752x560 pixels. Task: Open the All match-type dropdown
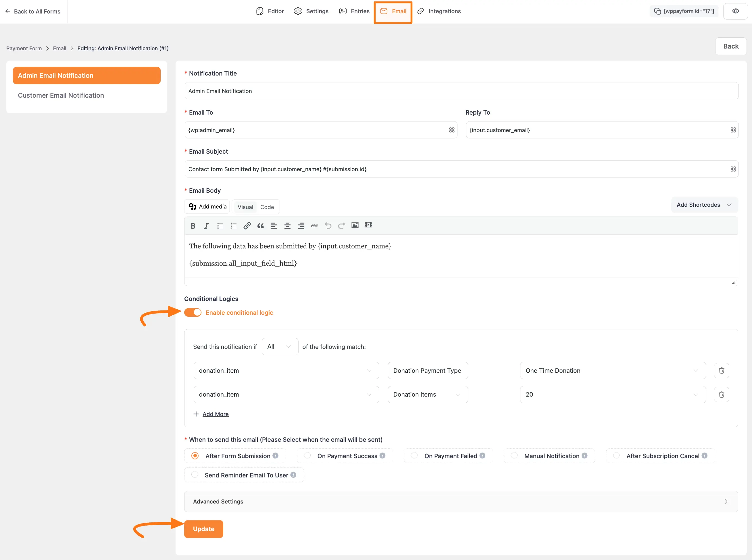click(x=280, y=346)
